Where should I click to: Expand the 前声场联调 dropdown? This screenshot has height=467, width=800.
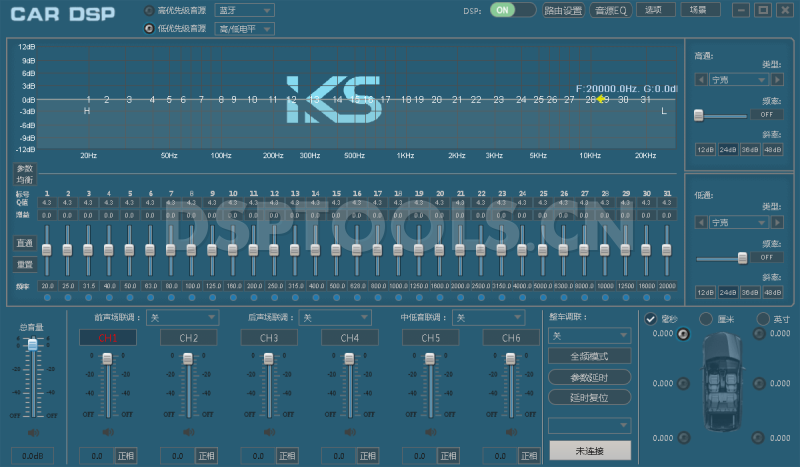(182, 317)
